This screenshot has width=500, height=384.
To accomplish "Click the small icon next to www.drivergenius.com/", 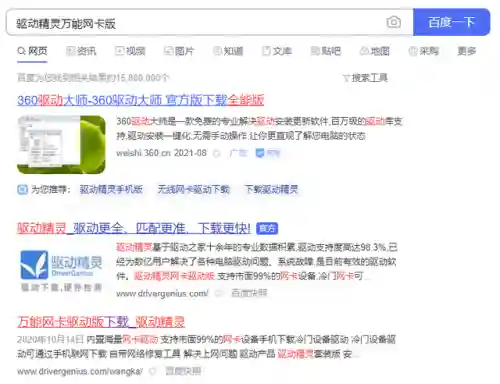I will [219, 293].
